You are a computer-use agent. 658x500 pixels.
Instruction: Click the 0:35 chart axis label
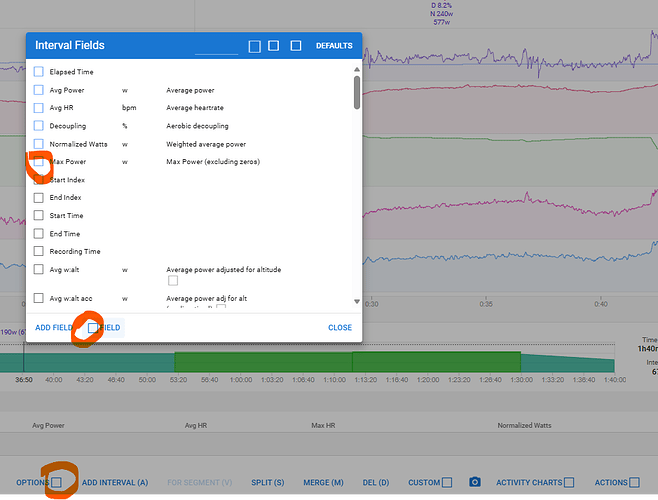(x=486, y=304)
